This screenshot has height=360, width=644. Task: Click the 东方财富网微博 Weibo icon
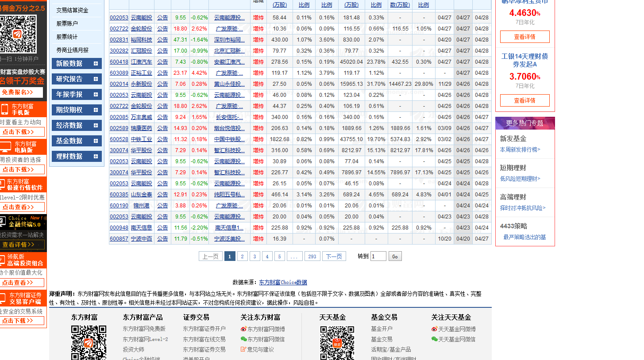[x=243, y=329]
